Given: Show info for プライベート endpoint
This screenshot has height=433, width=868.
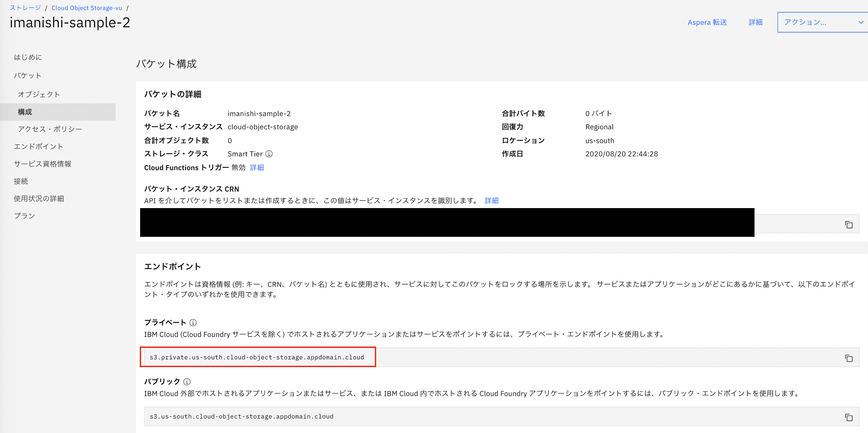Looking at the screenshot, I should coord(193,322).
